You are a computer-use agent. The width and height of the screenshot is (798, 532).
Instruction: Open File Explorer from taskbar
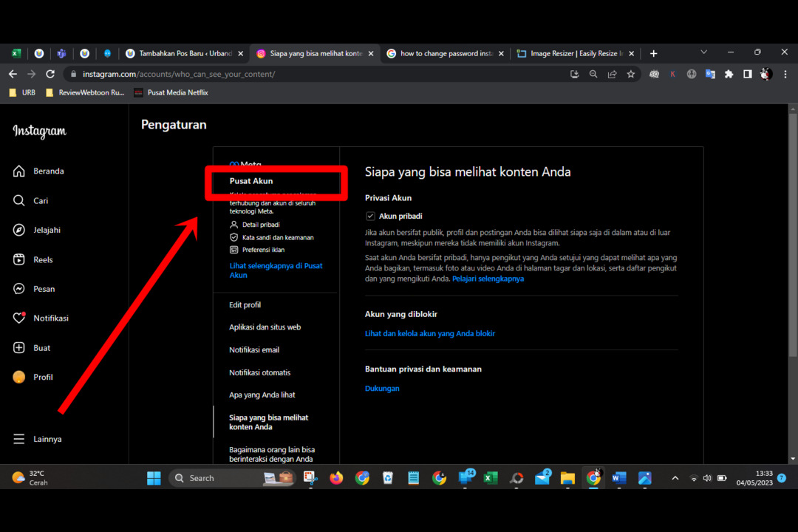[x=567, y=478]
